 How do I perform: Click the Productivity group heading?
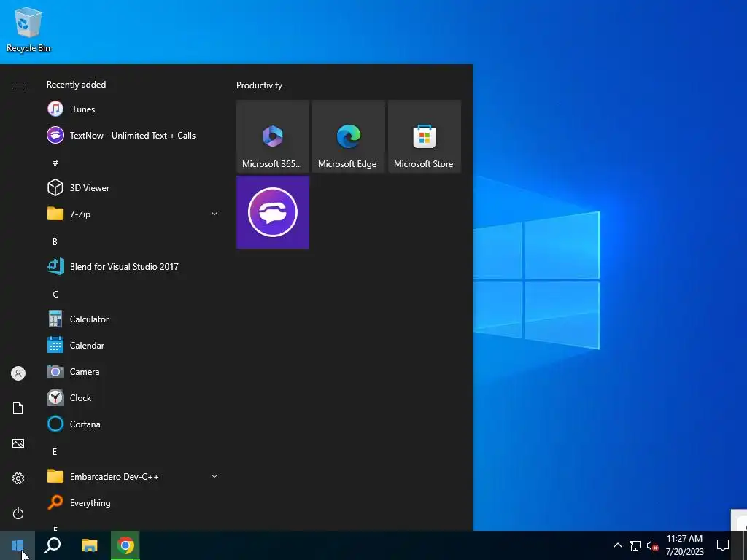point(259,85)
